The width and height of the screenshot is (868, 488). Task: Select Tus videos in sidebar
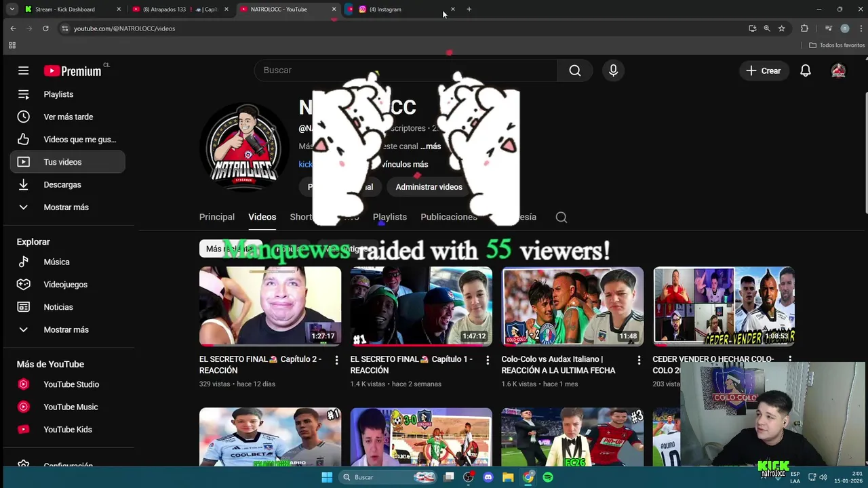click(68, 162)
